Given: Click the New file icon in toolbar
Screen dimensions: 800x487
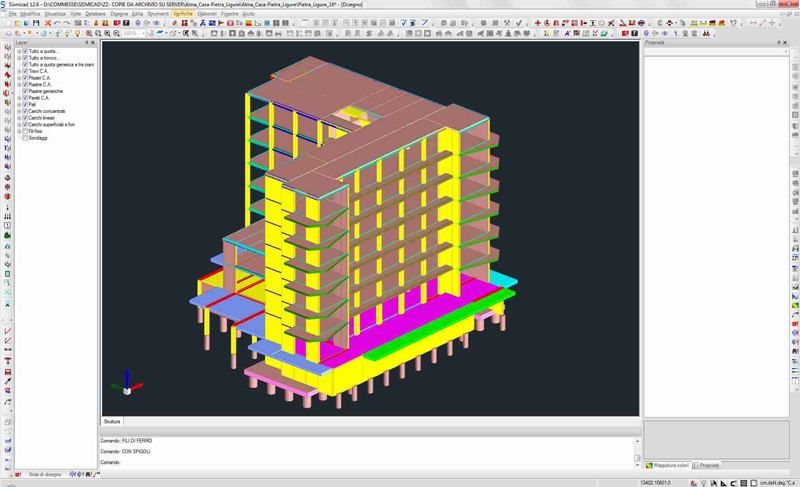Looking at the screenshot, I should pyautogui.click(x=8, y=23).
